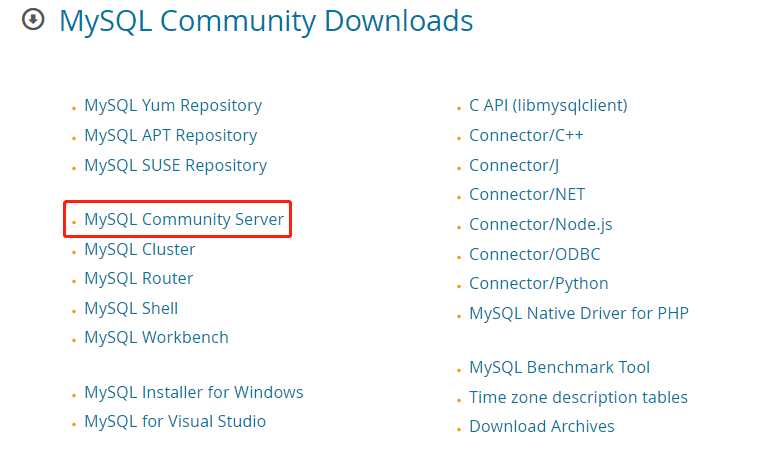Open MySQL Native Driver for PHP

[x=579, y=313]
